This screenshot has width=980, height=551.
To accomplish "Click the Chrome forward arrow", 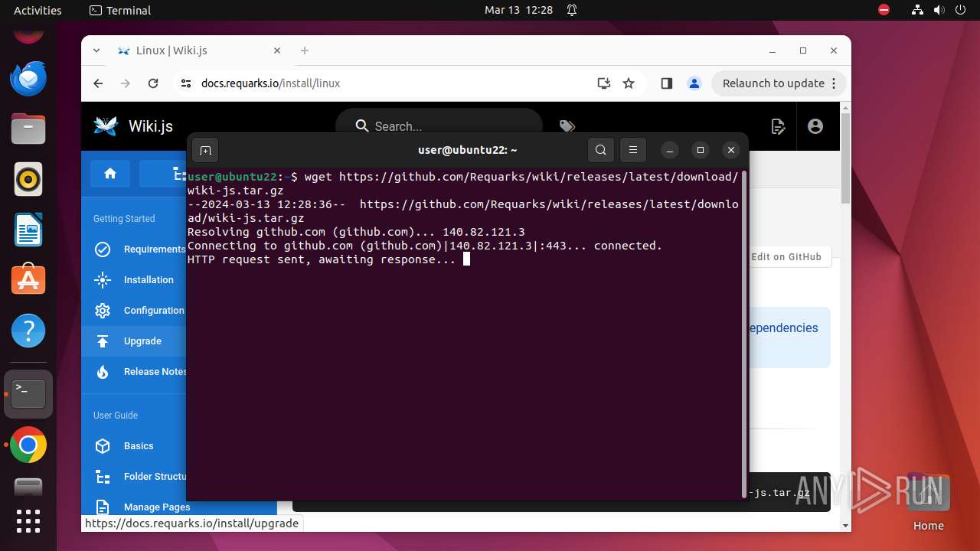I will (126, 83).
